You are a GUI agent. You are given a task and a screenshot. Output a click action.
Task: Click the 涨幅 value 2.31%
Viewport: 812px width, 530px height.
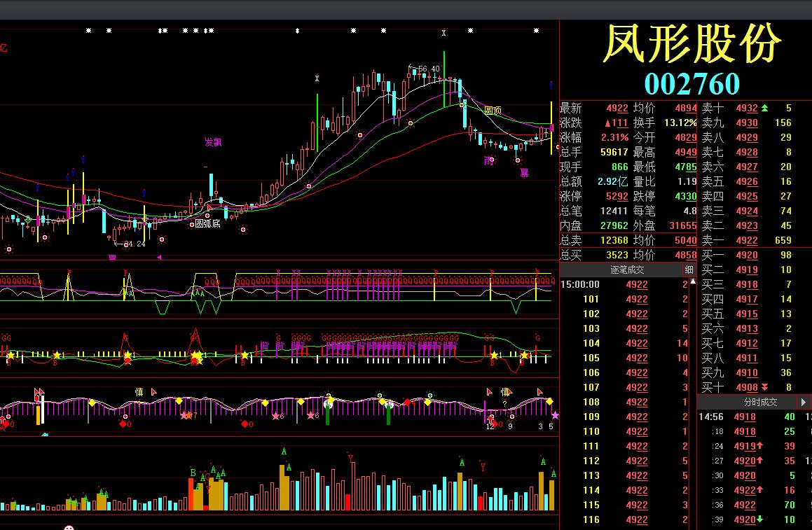(x=614, y=138)
